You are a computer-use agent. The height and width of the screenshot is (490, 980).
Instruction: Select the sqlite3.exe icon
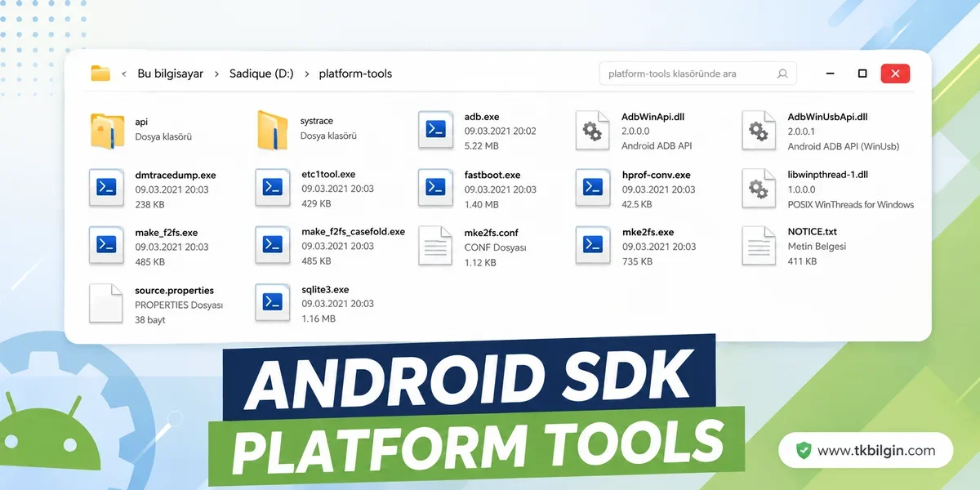[273, 302]
